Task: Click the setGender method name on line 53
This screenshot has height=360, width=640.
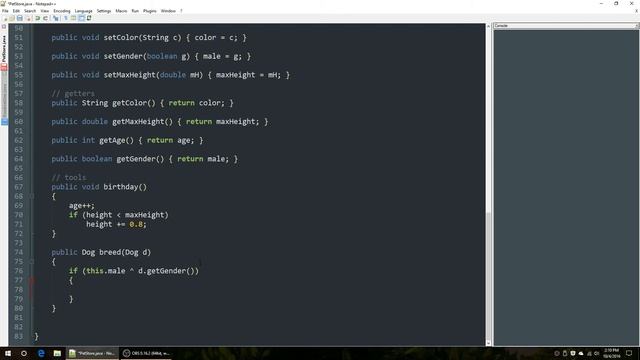Action: pyautogui.click(x=123, y=56)
